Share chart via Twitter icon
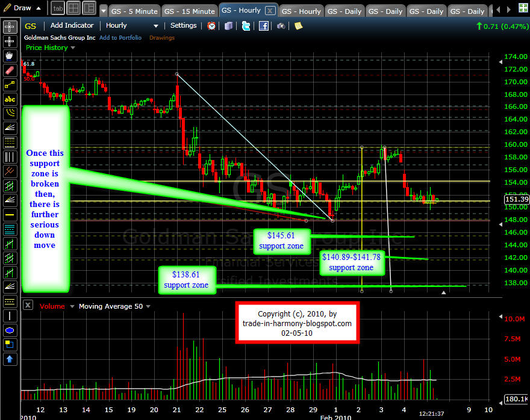 pyautogui.click(x=246, y=26)
